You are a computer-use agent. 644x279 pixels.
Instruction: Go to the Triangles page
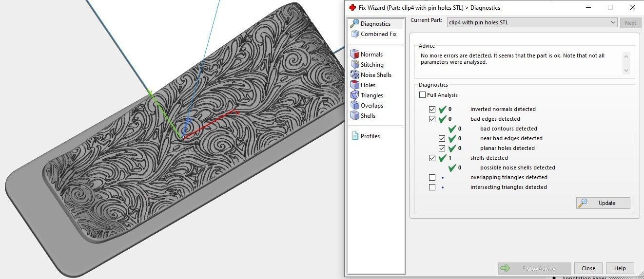pyautogui.click(x=372, y=95)
